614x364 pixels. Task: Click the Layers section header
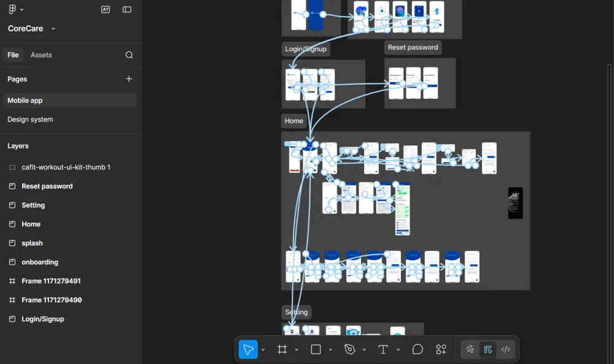18,146
